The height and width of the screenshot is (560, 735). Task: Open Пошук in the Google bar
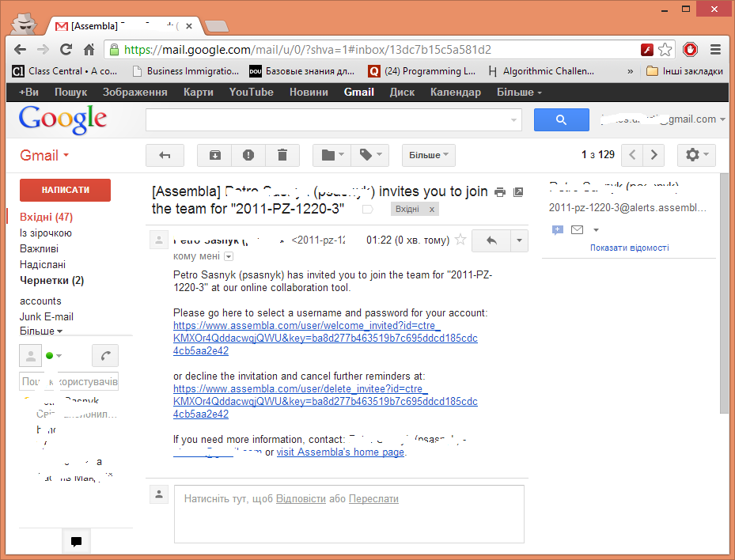click(70, 93)
